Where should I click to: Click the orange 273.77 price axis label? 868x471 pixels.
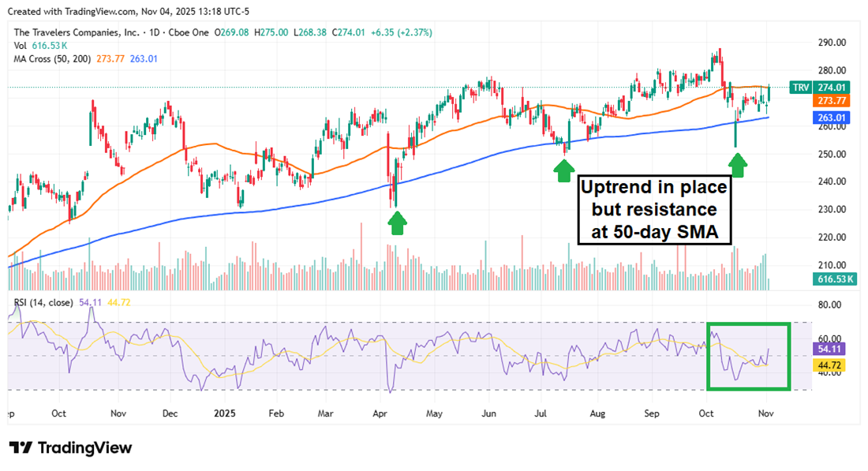[x=832, y=101]
